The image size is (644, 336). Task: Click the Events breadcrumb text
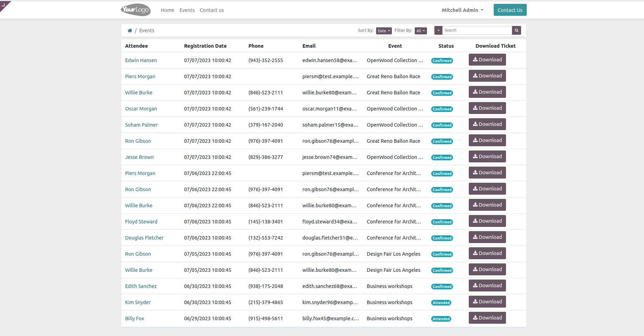point(147,31)
